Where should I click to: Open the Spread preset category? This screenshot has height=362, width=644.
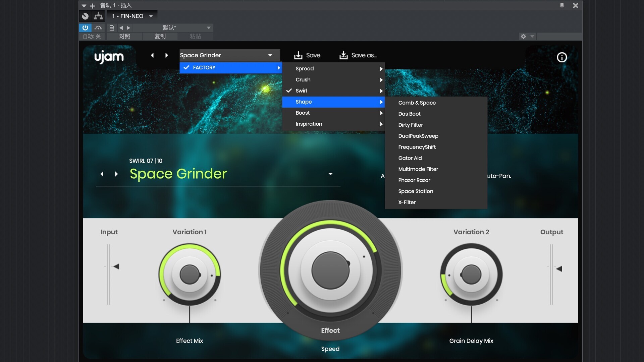pyautogui.click(x=333, y=69)
